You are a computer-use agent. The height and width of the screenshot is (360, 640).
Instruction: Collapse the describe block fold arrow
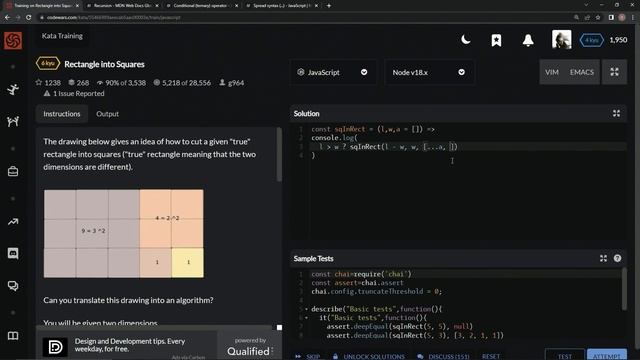click(x=307, y=309)
